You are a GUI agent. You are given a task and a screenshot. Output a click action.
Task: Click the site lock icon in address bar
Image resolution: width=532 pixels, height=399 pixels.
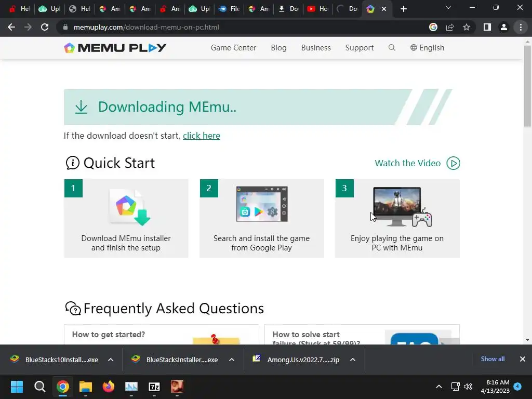(x=65, y=27)
